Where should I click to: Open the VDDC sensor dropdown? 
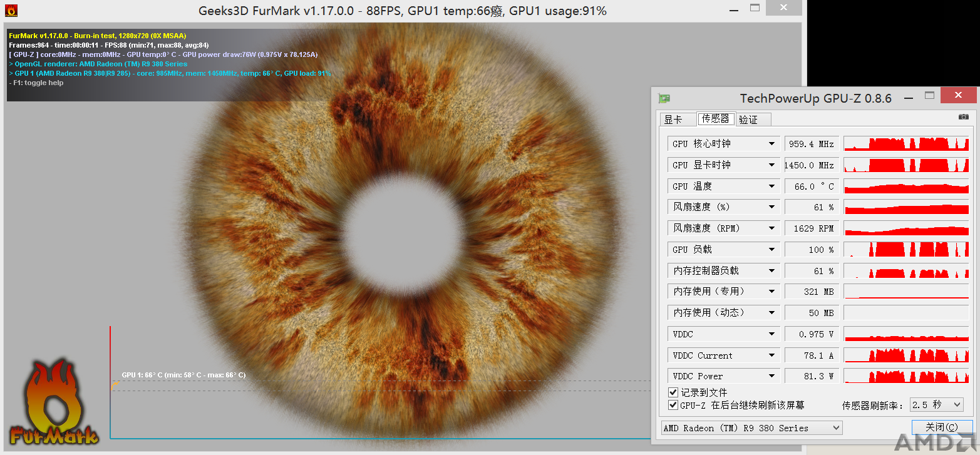[772, 334]
